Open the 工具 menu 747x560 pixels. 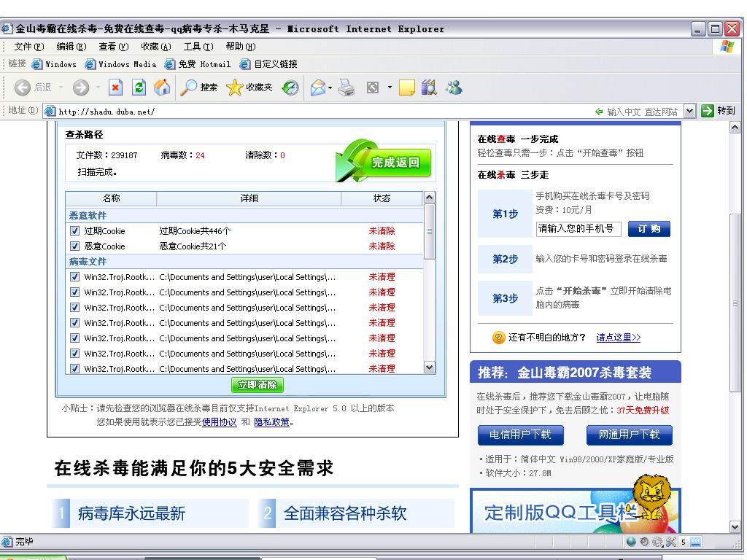[198, 47]
